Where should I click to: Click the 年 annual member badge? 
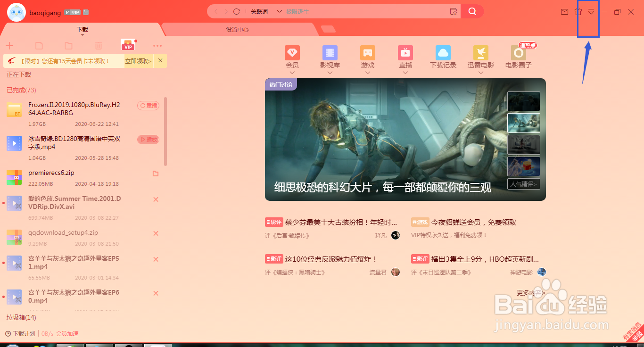tap(85, 12)
